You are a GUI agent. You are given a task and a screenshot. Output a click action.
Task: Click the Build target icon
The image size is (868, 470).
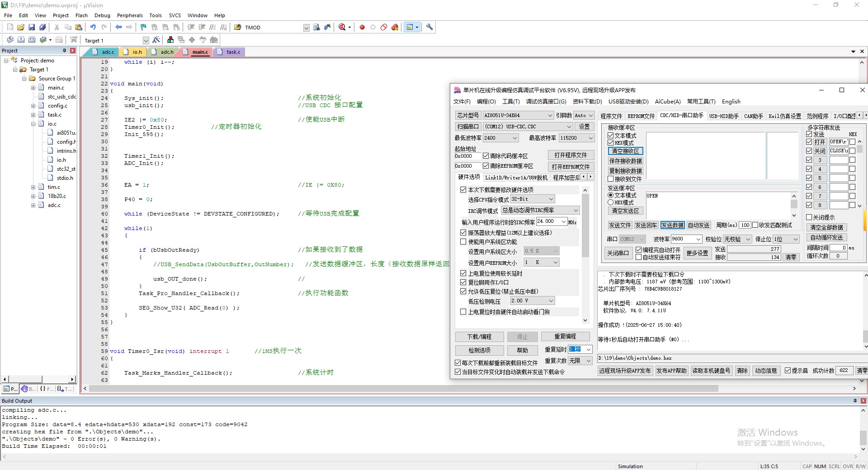[21, 40]
